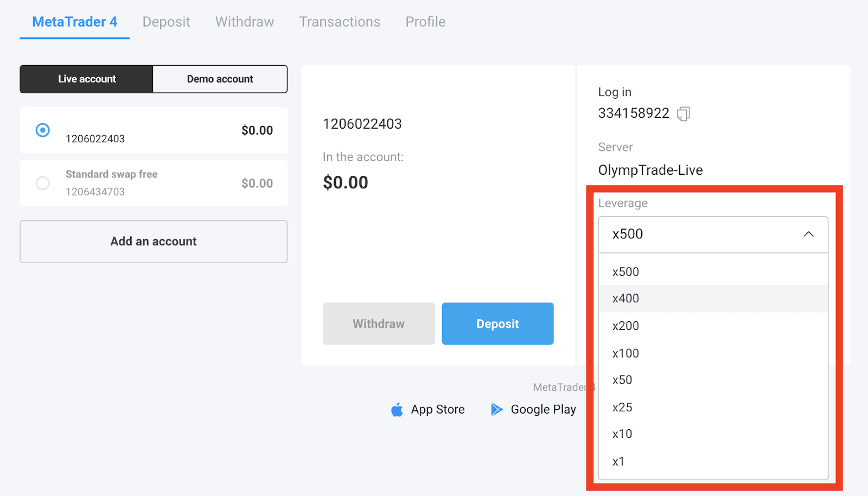Open the Withdraw tab
Viewport: 868px width, 496px height.
[245, 22]
